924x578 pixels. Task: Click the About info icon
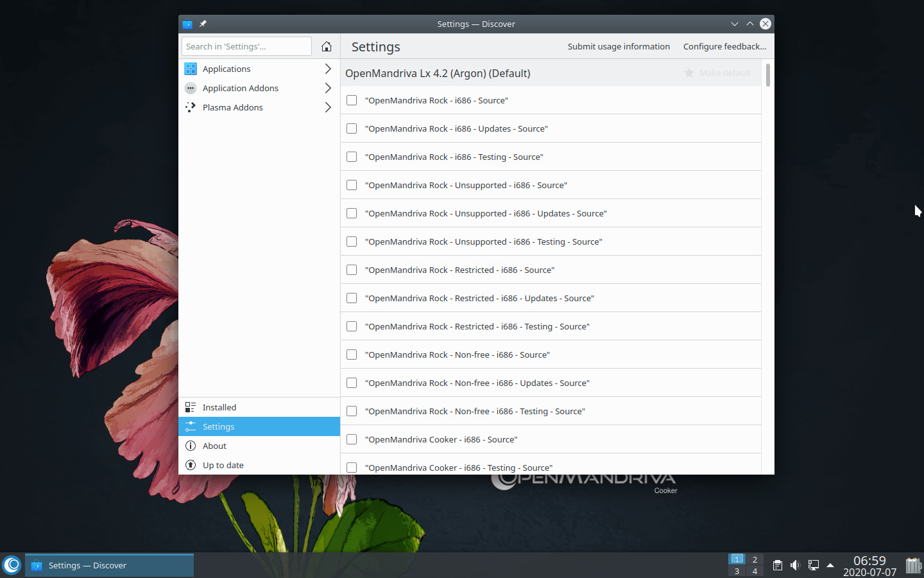(191, 446)
